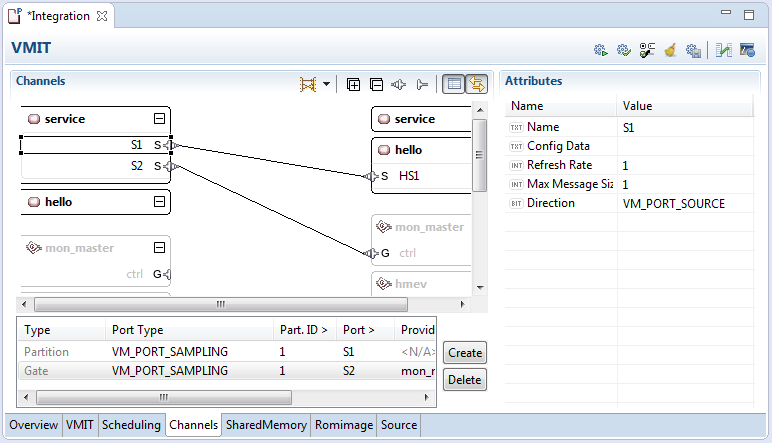Click the Expand All icon in Channels toolbar
The image size is (772, 443).
(x=354, y=84)
